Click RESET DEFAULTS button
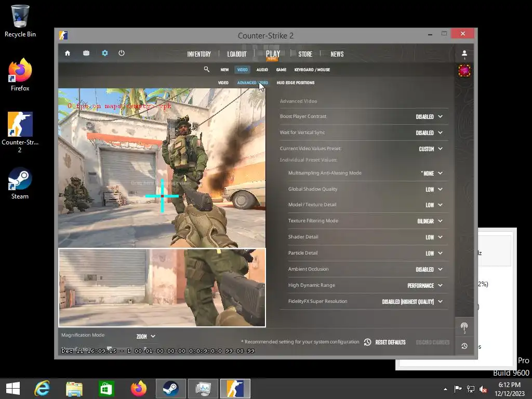The image size is (532, 399). tap(385, 342)
